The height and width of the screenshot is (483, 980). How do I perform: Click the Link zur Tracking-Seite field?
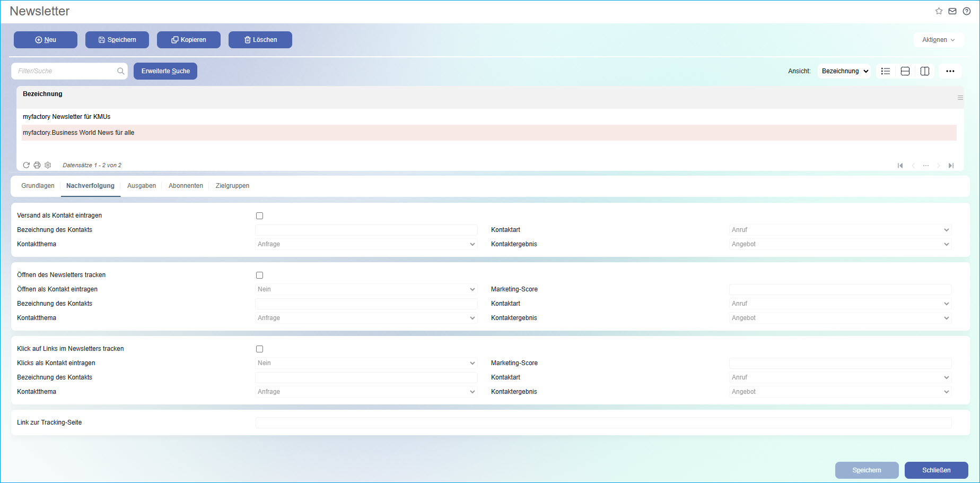pos(603,422)
